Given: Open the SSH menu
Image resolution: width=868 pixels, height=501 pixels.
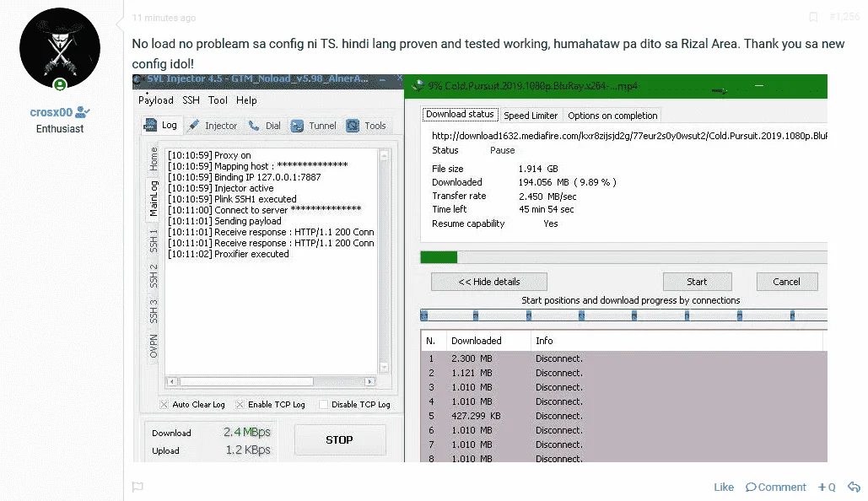Looking at the screenshot, I should (x=191, y=100).
